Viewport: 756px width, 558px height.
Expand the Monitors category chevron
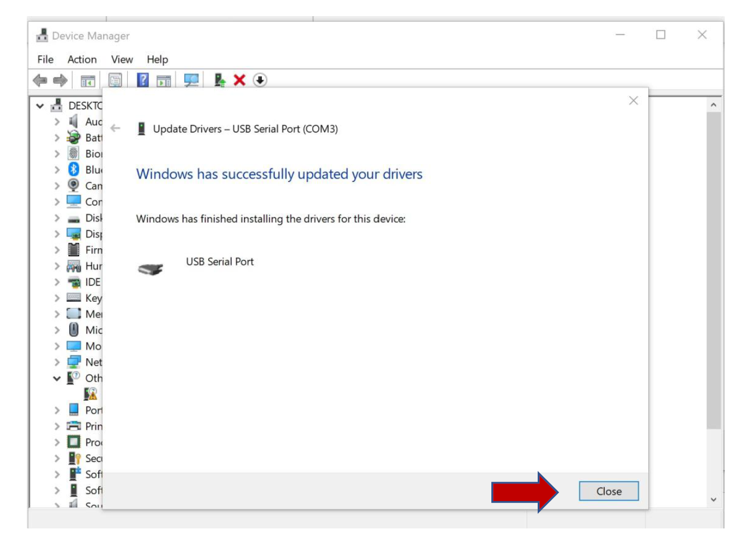(x=57, y=347)
